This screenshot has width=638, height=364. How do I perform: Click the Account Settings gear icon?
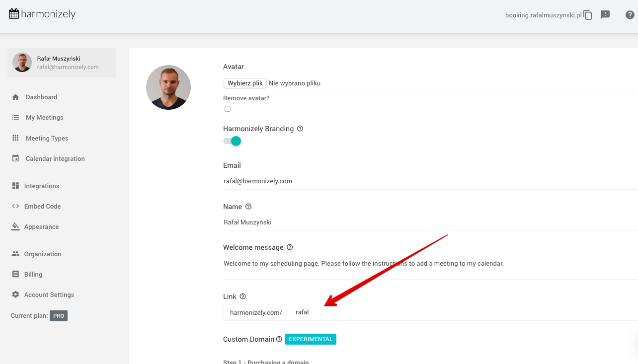[15, 294]
